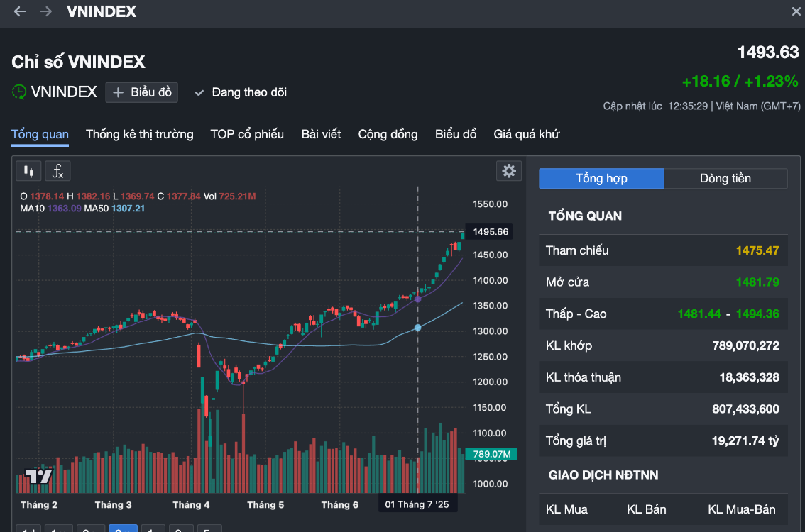This screenshot has height=532, width=805.
Task: Click the purple MA10 marker on the chart
Action: coord(417,299)
